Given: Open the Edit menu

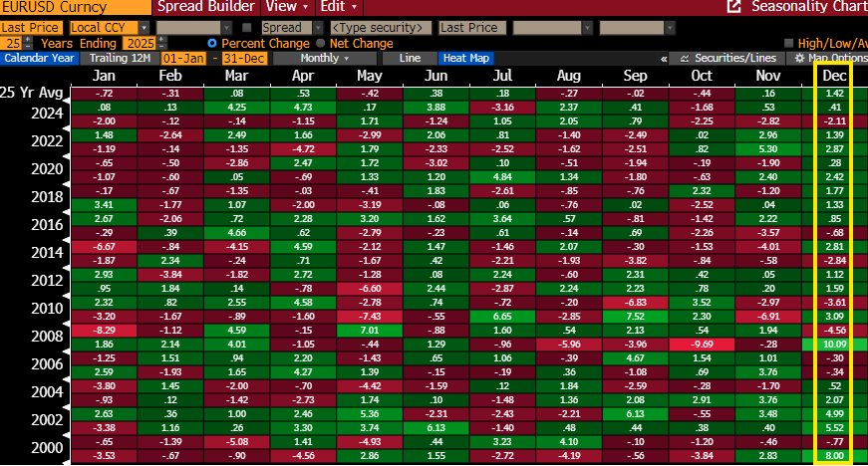Looking at the screenshot, I should point(338,7).
